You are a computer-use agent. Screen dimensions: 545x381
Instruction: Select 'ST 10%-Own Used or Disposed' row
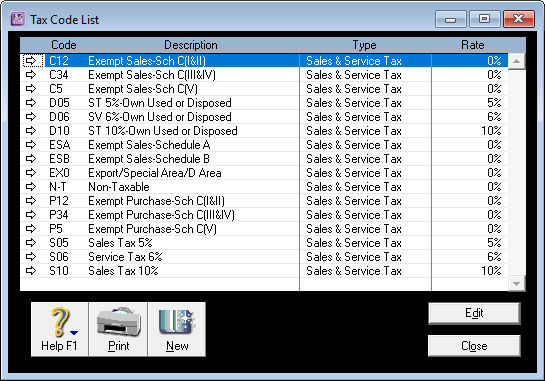coord(264,131)
